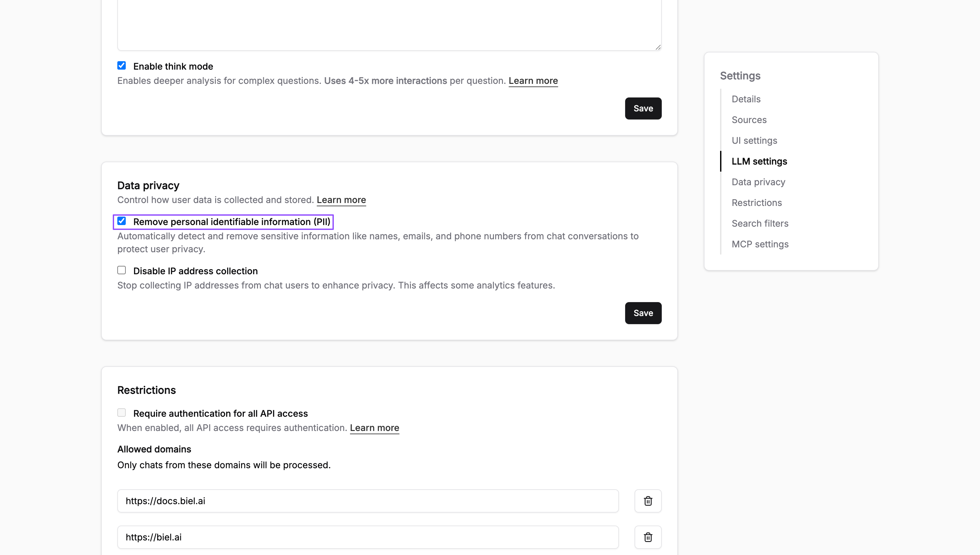Go to Details in Settings sidebar
Screen dimensions: 980x555
click(746, 99)
